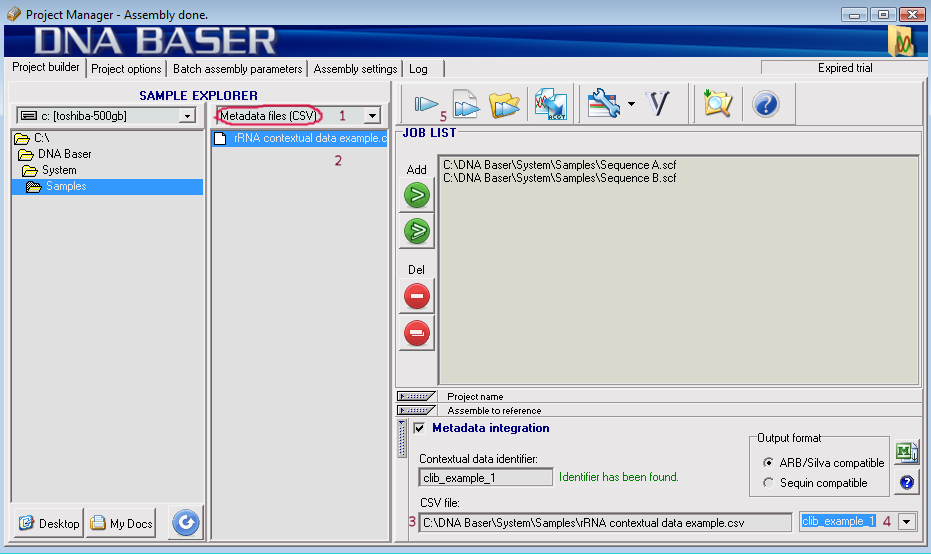This screenshot has width=931, height=554.
Task: Click the Contextual data identifier field
Action: (x=486, y=477)
